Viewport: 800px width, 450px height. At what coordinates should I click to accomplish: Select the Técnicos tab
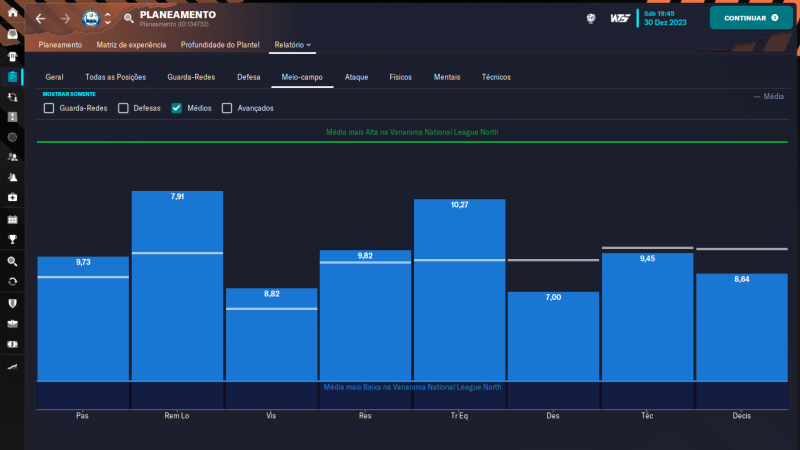point(496,77)
